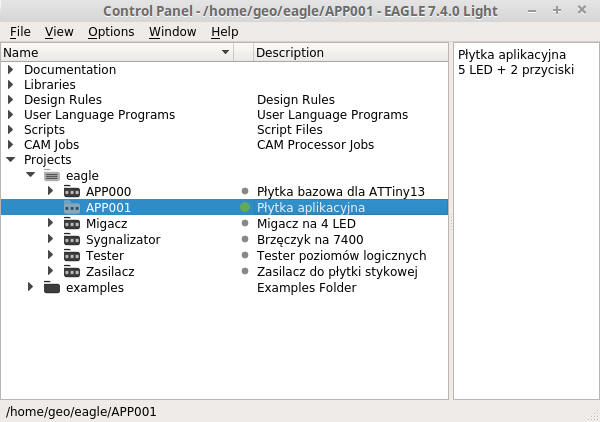Click the examples folder icon
Screen dimensions: 600x422
(52, 287)
